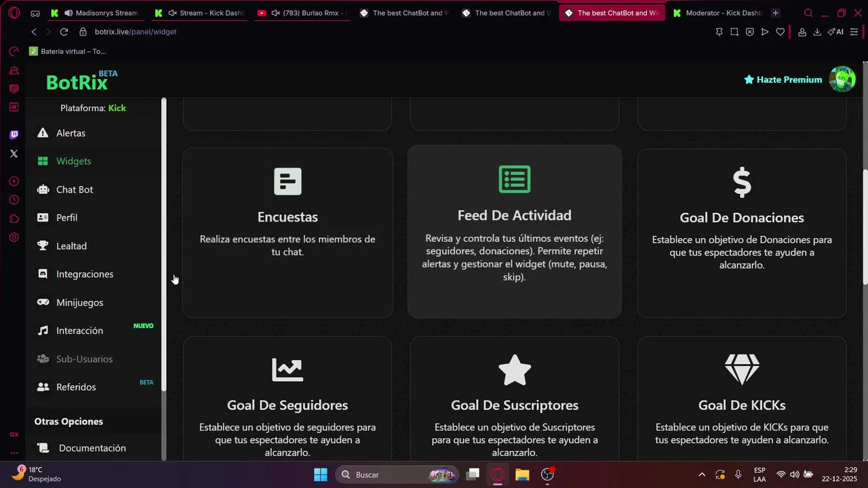Open the history clock in Opera sidebar
This screenshot has width=868, height=488.
[14, 200]
